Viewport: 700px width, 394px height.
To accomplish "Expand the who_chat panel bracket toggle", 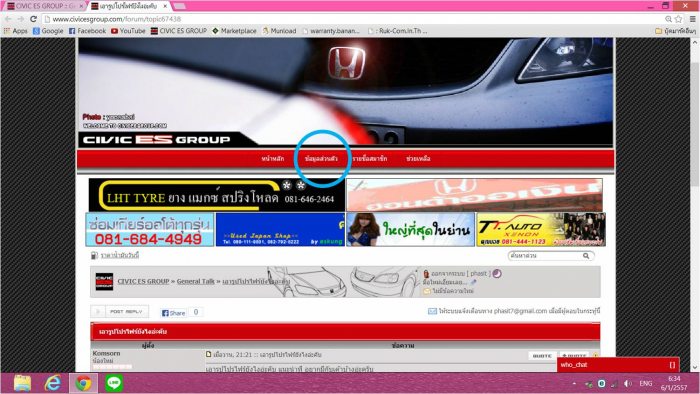I will tap(672, 365).
